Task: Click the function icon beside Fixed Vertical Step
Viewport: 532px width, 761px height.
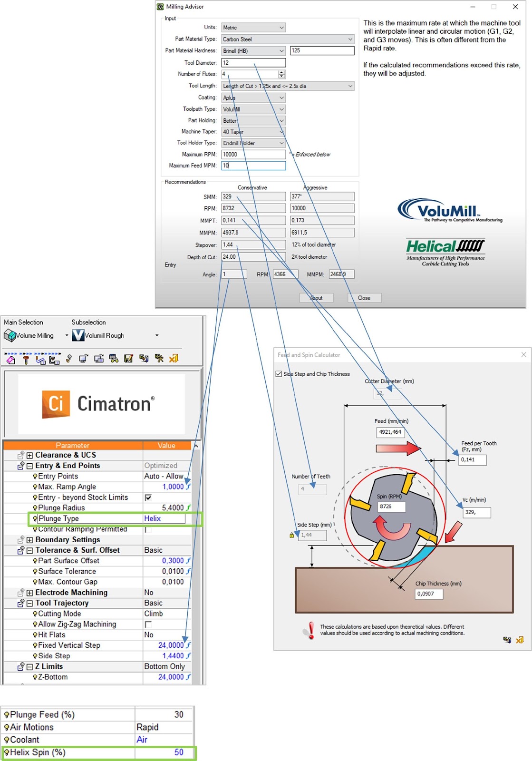Action: 188,645
